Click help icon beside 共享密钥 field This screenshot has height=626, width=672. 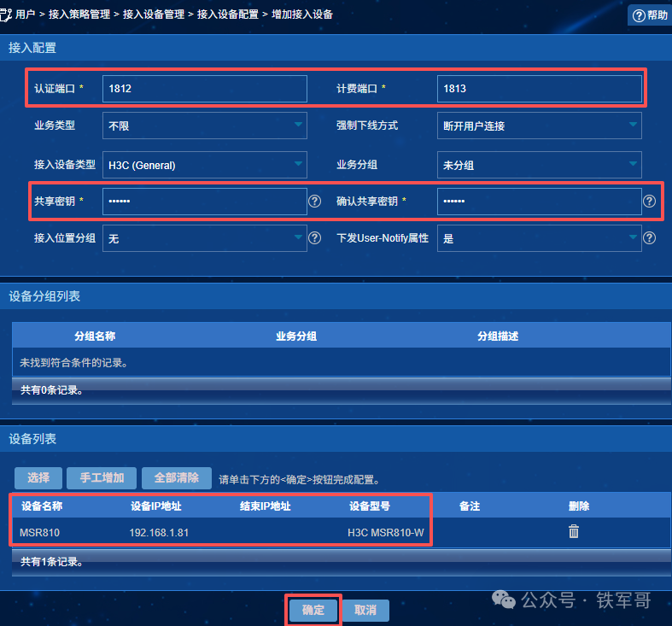(315, 202)
